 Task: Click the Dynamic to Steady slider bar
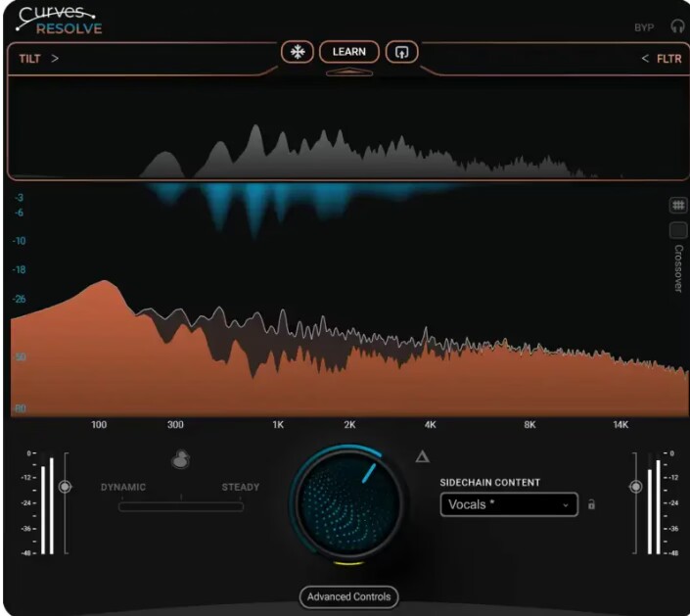(x=181, y=506)
